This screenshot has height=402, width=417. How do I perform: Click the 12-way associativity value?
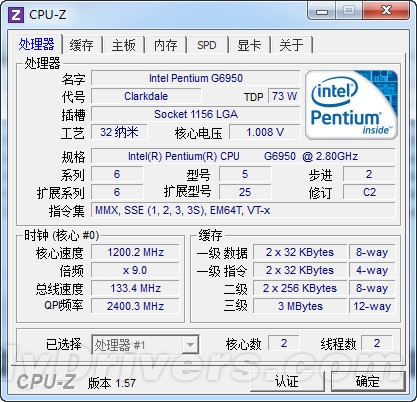(372, 306)
